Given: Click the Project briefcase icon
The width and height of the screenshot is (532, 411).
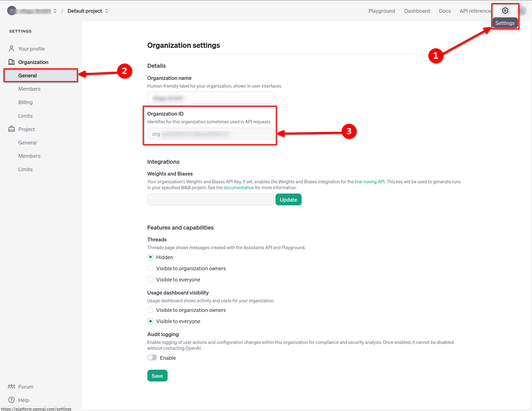Looking at the screenshot, I should coord(12,129).
